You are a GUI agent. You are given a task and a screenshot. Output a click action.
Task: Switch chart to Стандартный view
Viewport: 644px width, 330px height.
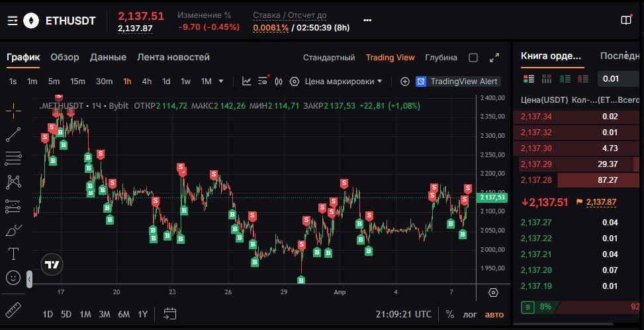pos(329,58)
